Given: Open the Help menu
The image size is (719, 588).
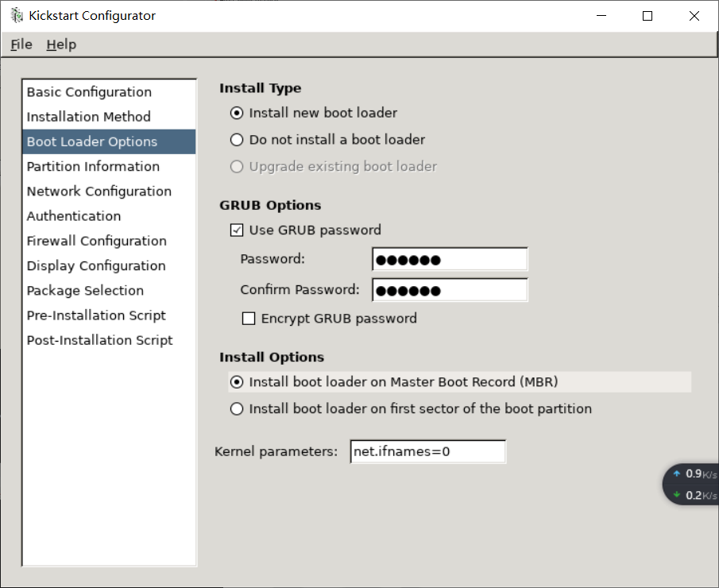Looking at the screenshot, I should coord(61,44).
